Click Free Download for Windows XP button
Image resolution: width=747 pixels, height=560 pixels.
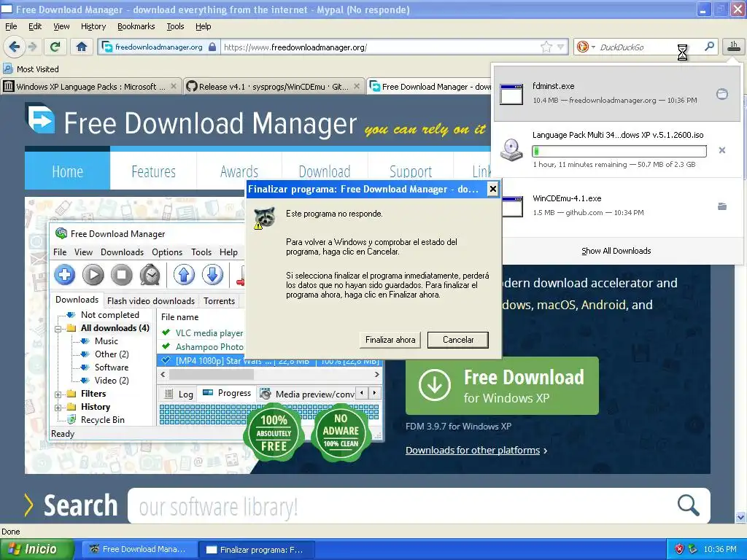click(502, 386)
